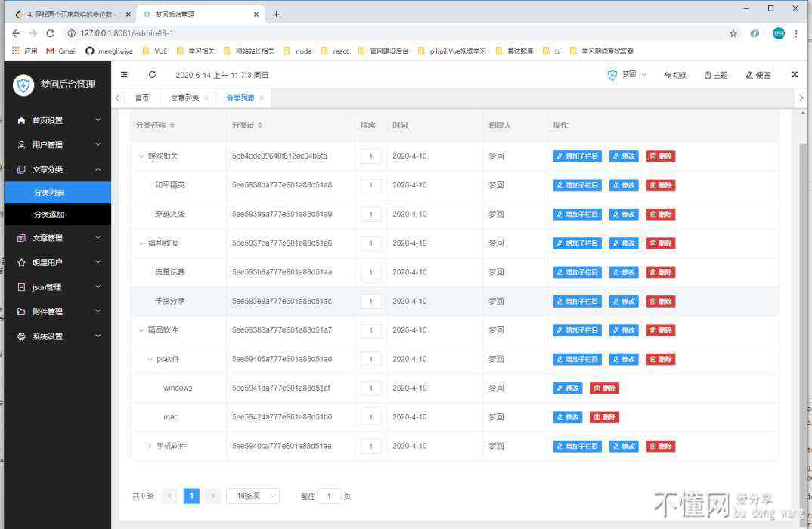Click 删除 for the 穿越火线 row
The image size is (812, 529).
pos(660,215)
